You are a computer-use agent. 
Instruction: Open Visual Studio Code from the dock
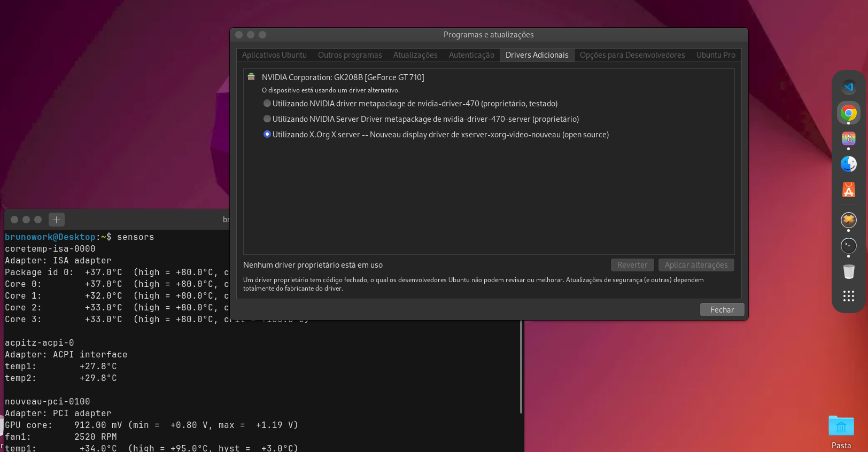pyautogui.click(x=849, y=87)
